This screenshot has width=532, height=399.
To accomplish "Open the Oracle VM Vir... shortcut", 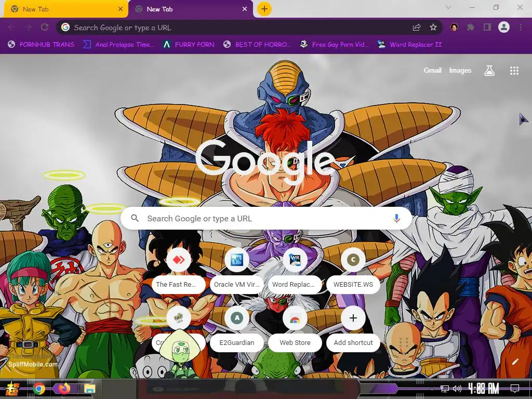I will pyautogui.click(x=236, y=270).
